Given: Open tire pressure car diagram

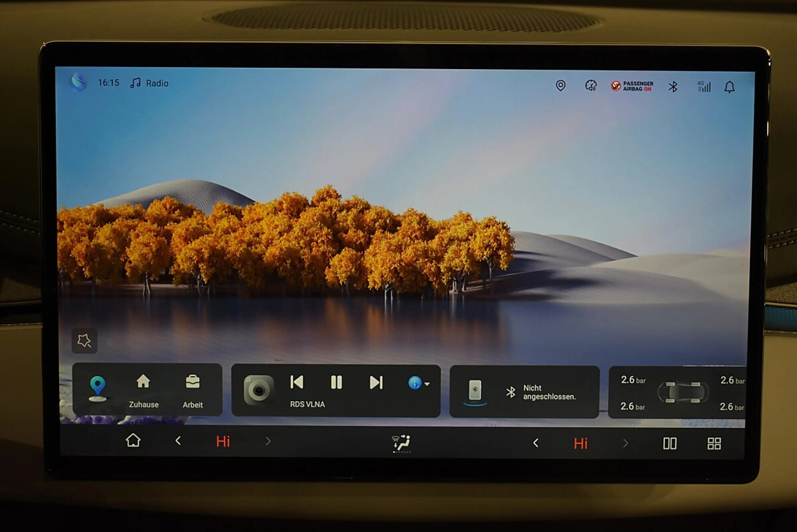Looking at the screenshot, I should pyautogui.click(x=683, y=393).
